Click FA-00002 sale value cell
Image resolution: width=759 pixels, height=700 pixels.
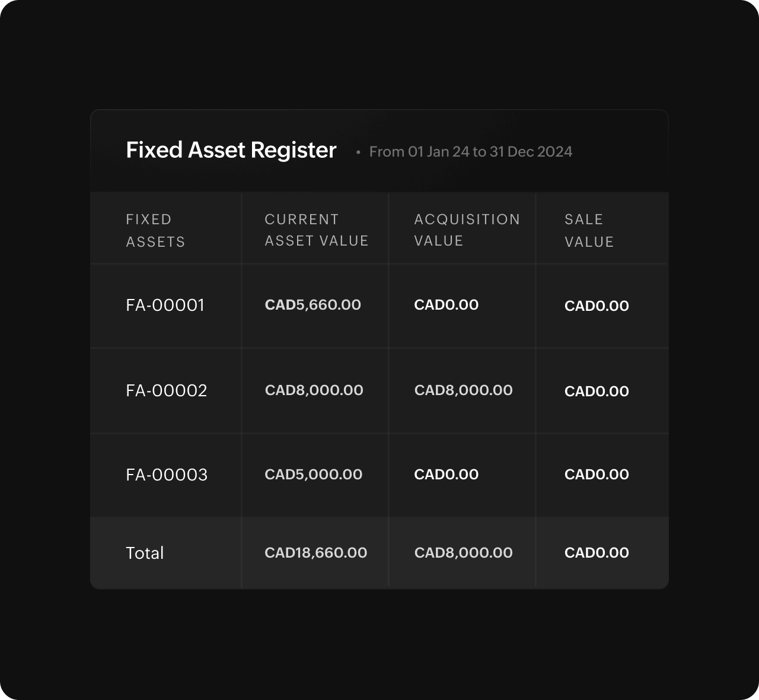pos(597,392)
